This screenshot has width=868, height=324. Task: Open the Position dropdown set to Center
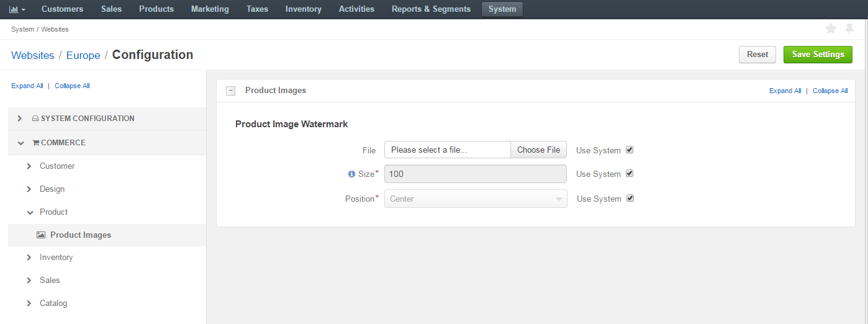click(476, 199)
